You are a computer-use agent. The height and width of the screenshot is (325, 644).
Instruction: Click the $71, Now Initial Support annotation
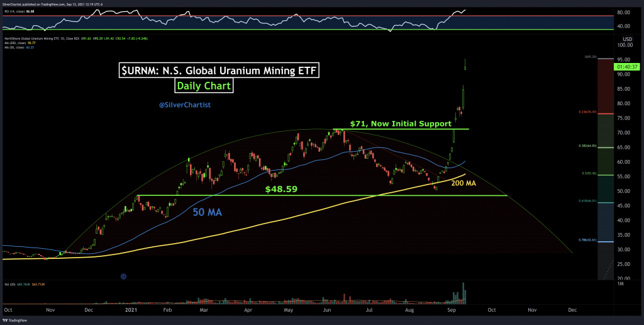point(401,123)
